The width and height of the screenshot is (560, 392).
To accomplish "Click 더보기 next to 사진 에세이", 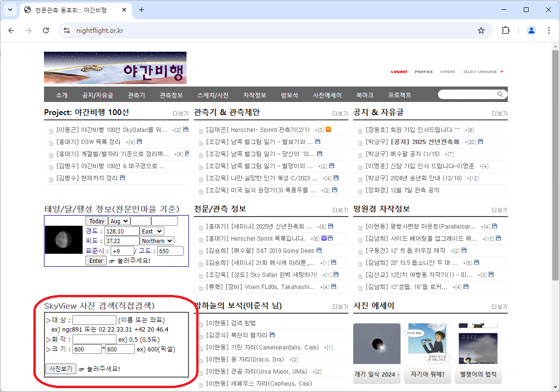I will pos(500,306).
